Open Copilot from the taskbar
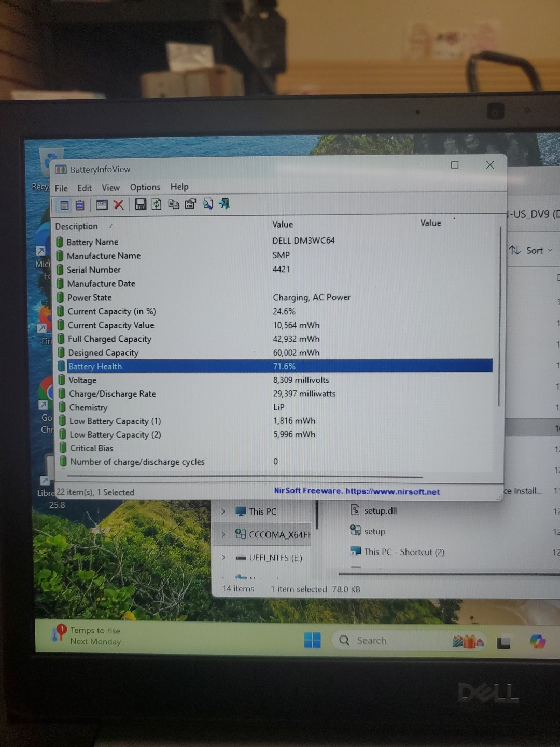Screen dimensions: 560x747 coord(538,642)
